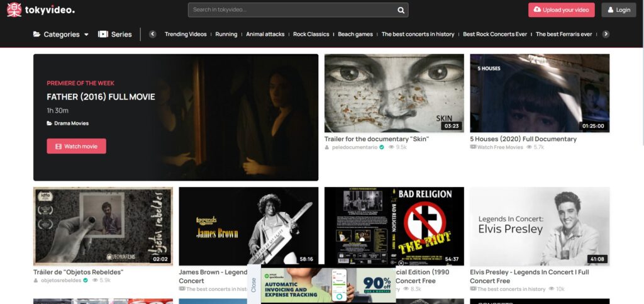Select Trending Videos topic

[x=186, y=34]
